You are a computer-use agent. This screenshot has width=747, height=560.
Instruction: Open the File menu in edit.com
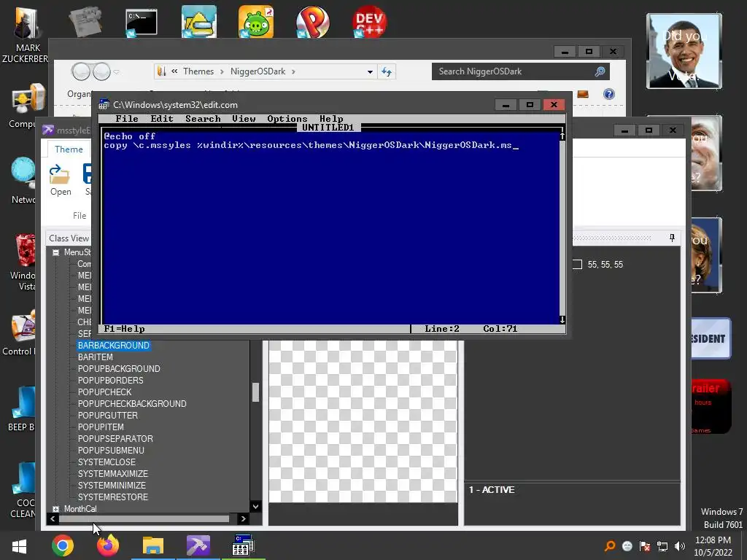tap(127, 119)
